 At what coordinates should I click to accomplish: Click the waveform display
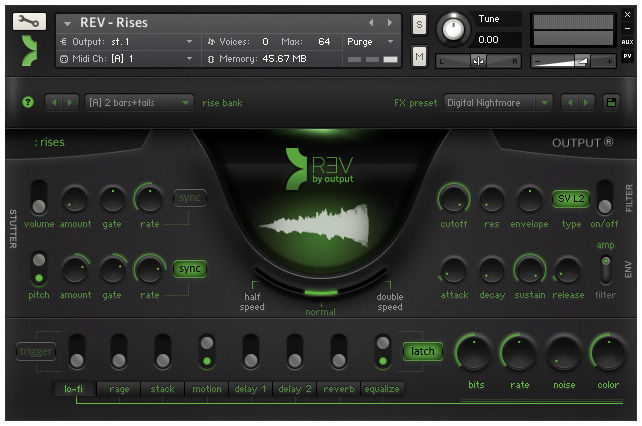[x=316, y=226]
